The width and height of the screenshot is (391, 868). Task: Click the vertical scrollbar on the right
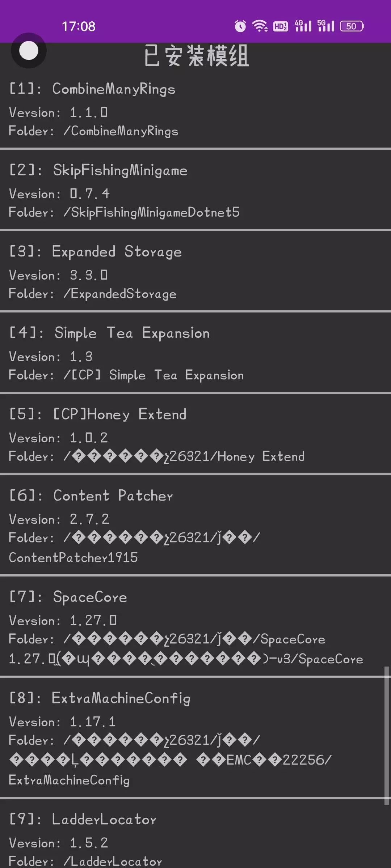tap(387, 736)
